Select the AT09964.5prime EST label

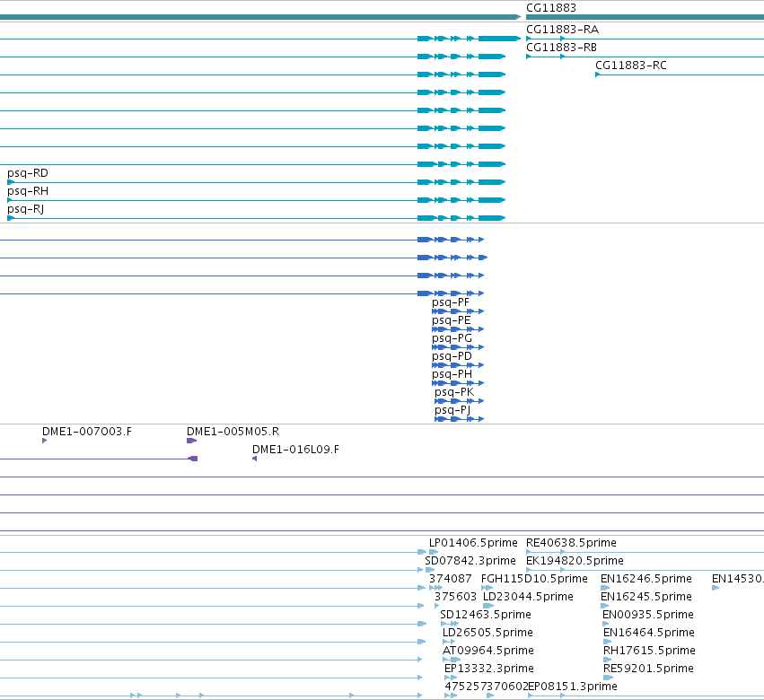click(x=488, y=651)
